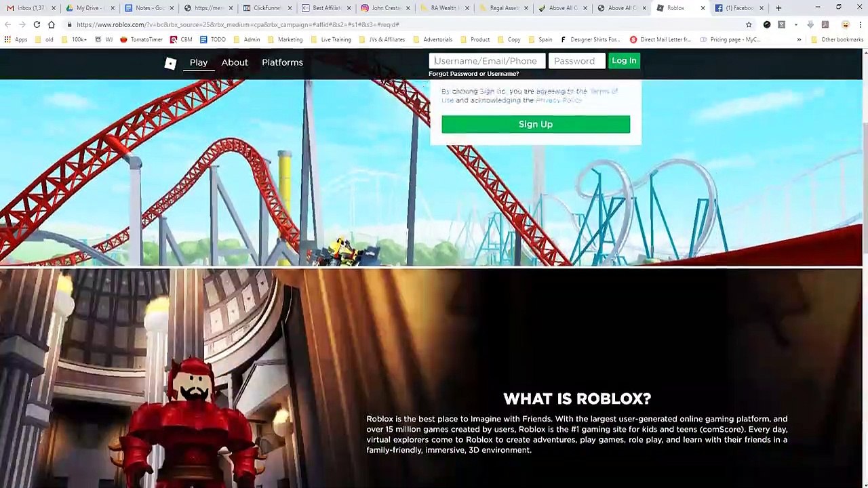
Task: Open Direct Mail Letter bookmark
Action: pyautogui.click(x=660, y=39)
